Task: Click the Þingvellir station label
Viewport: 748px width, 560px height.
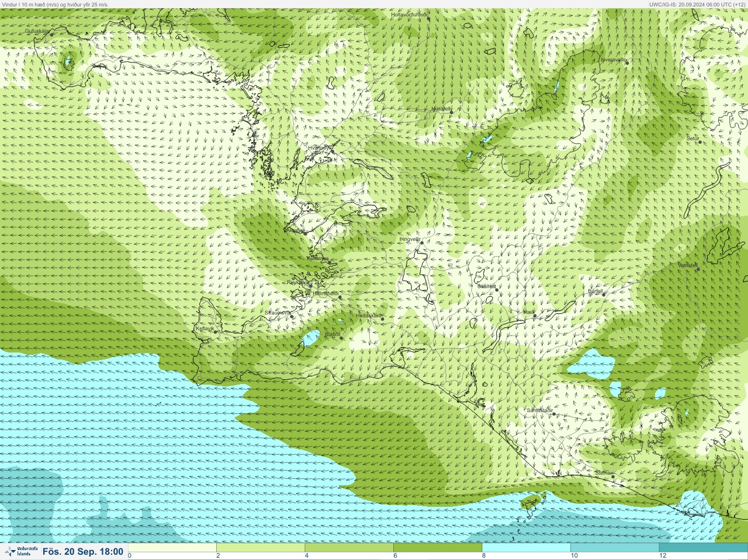Action: click(410, 239)
